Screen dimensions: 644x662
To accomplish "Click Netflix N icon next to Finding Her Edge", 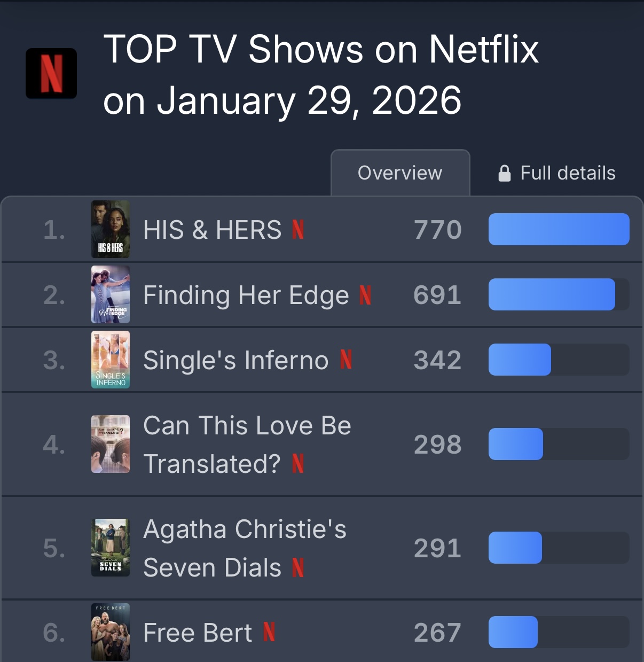I will 365,295.
